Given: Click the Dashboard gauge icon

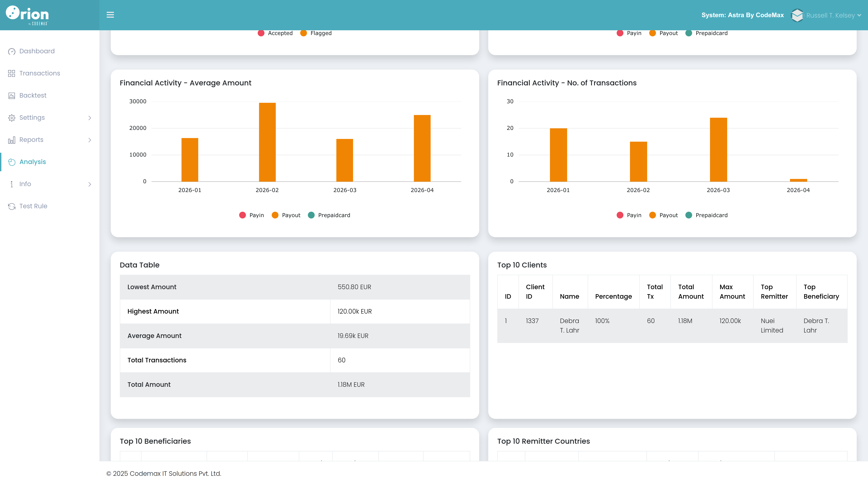Looking at the screenshot, I should (12, 52).
